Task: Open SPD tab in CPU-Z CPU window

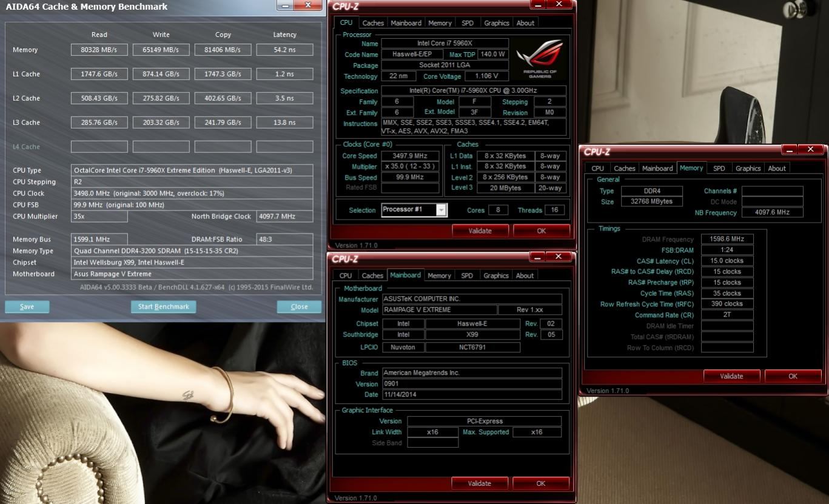Action: tap(468, 23)
